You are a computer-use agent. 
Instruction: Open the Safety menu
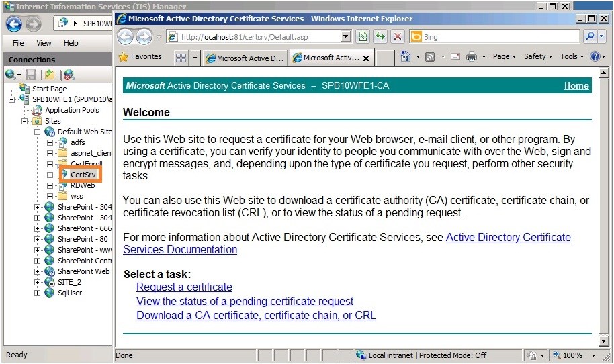[x=538, y=57]
